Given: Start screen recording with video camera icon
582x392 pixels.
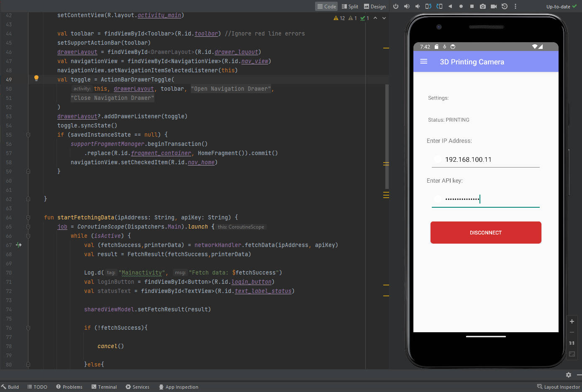Looking at the screenshot, I should point(494,6).
